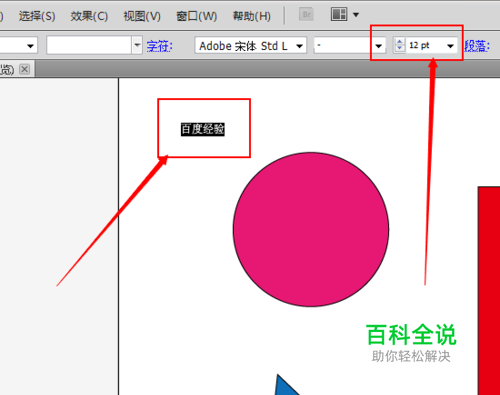
Task: Click the 段落 paragraph panel link
Action: pyautogui.click(x=477, y=46)
